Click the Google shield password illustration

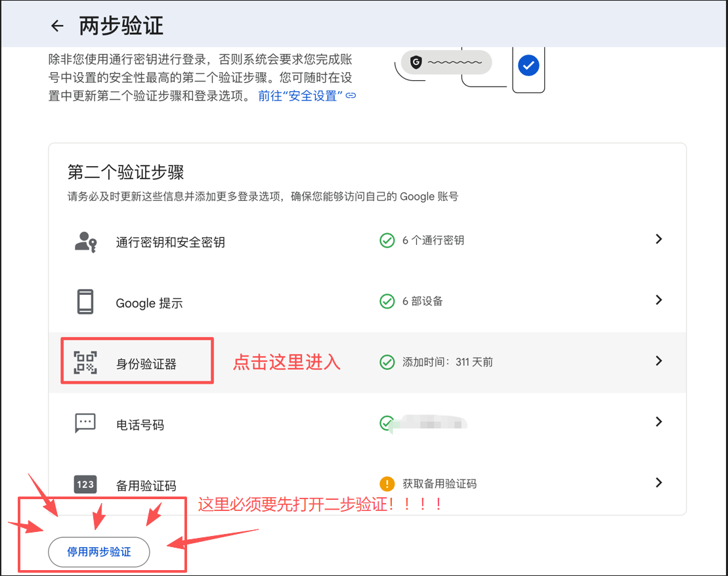click(446, 62)
